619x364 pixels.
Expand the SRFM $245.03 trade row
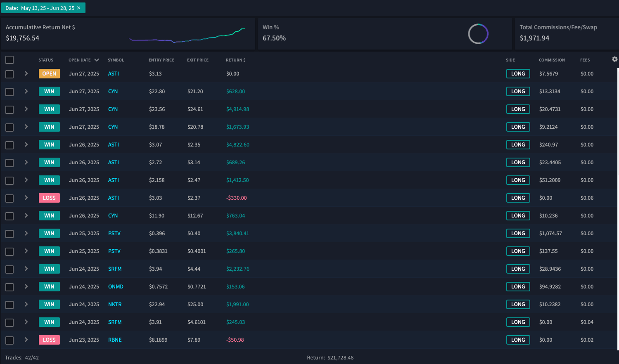(x=26, y=322)
